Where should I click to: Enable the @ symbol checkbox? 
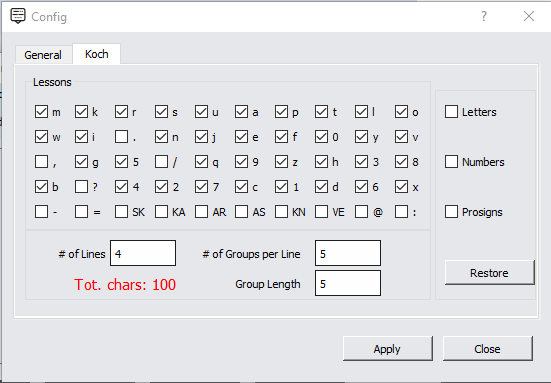pos(361,212)
